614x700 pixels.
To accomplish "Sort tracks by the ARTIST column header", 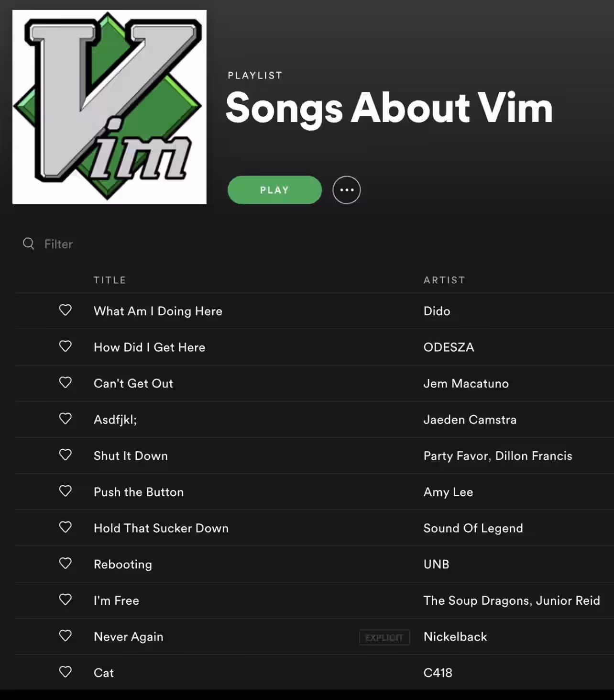I will coord(444,280).
